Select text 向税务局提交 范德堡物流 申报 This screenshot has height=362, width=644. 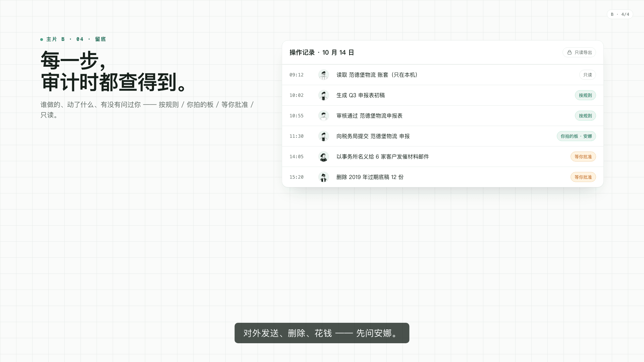373,136
